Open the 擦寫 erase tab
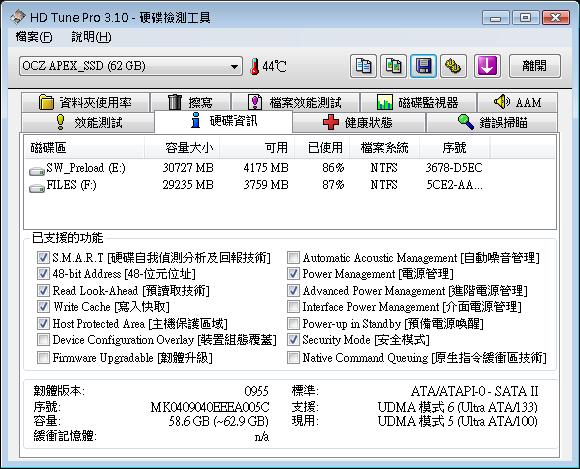Viewport: 580px width, 469px height. click(x=191, y=102)
